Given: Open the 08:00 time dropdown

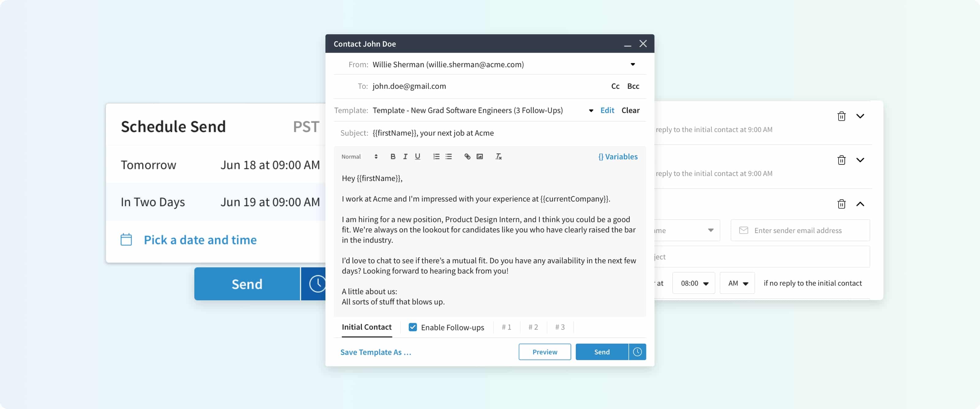Looking at the screenshot, I should (x=694, y=283).
